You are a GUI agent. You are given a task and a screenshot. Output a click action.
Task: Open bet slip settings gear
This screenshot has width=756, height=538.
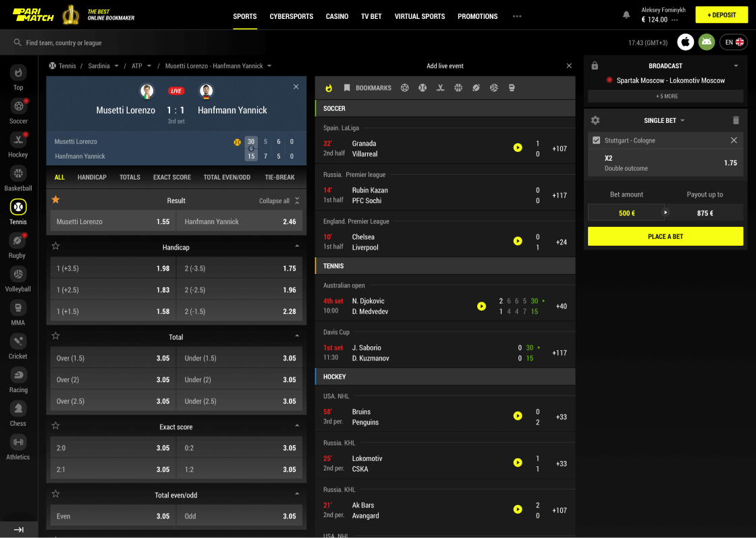pos(595,121)
